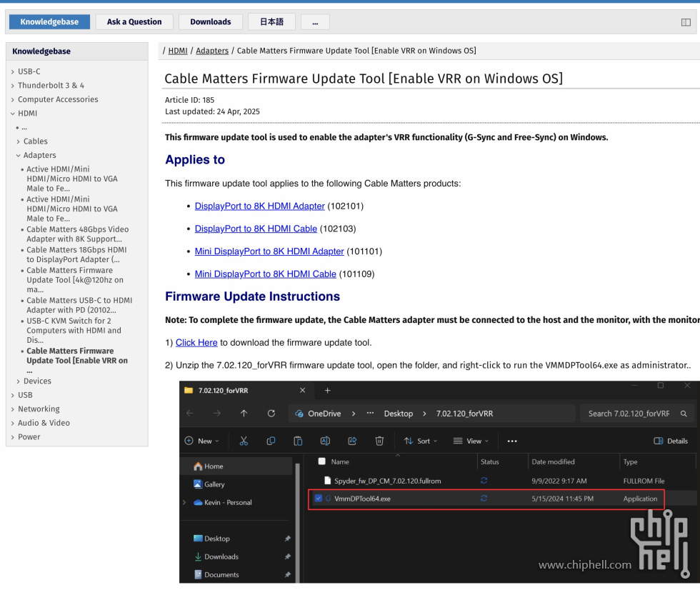Click the Rename icon in Explorer toolbar
700x590 pixels.
[325, 441]
